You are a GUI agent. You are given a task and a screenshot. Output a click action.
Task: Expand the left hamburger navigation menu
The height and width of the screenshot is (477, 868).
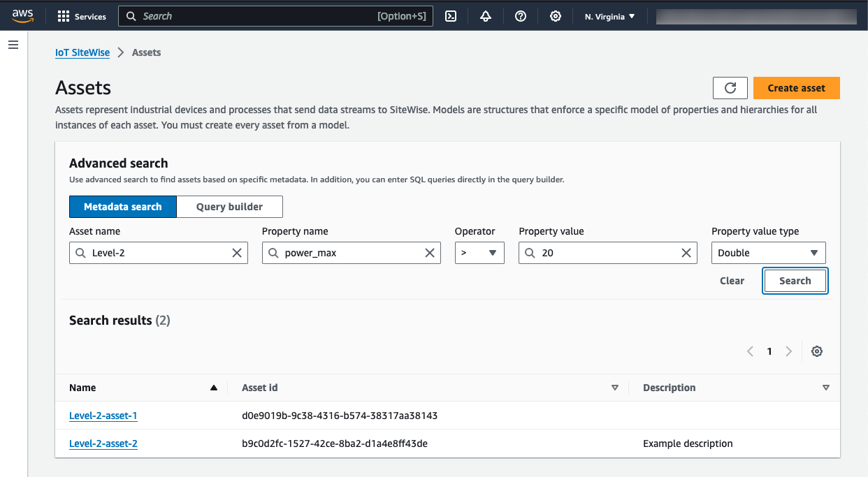click(13, 45)
